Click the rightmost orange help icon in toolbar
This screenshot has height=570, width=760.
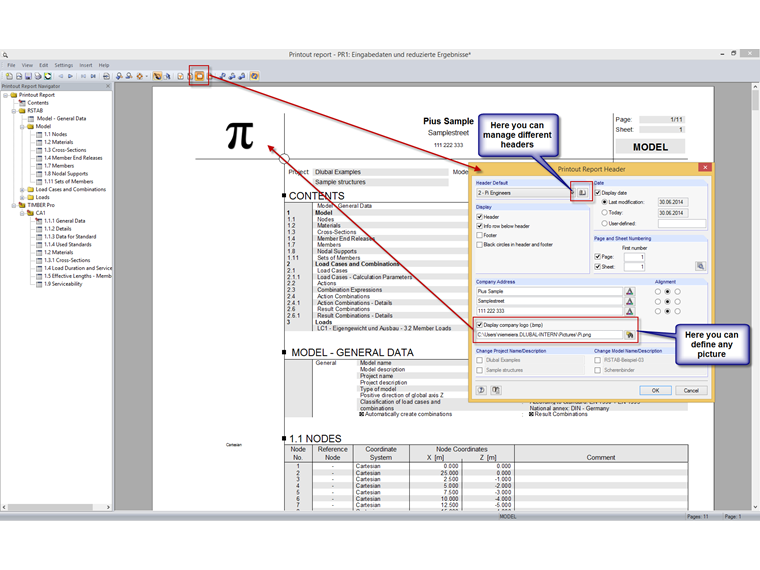(254, 76)
